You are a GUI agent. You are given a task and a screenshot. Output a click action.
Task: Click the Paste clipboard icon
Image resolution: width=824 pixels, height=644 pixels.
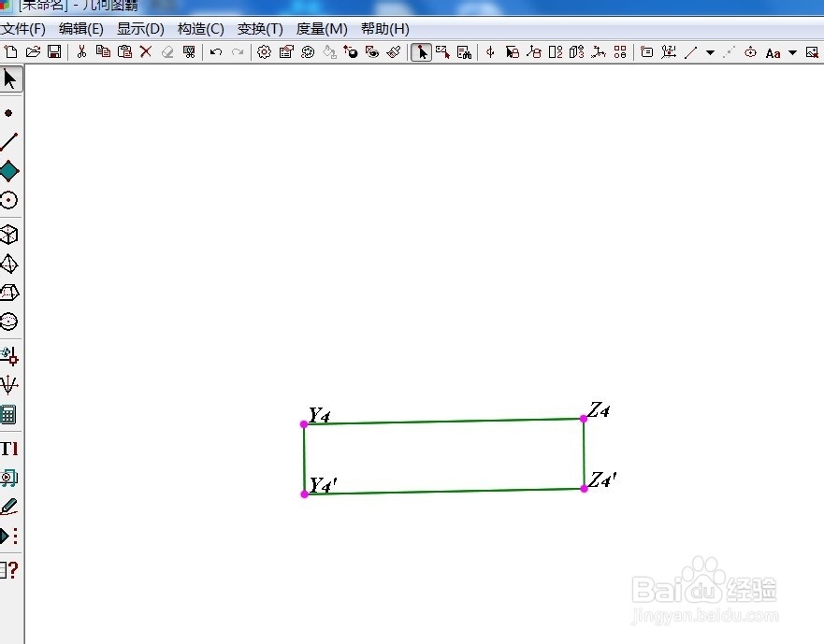[124, 52]
